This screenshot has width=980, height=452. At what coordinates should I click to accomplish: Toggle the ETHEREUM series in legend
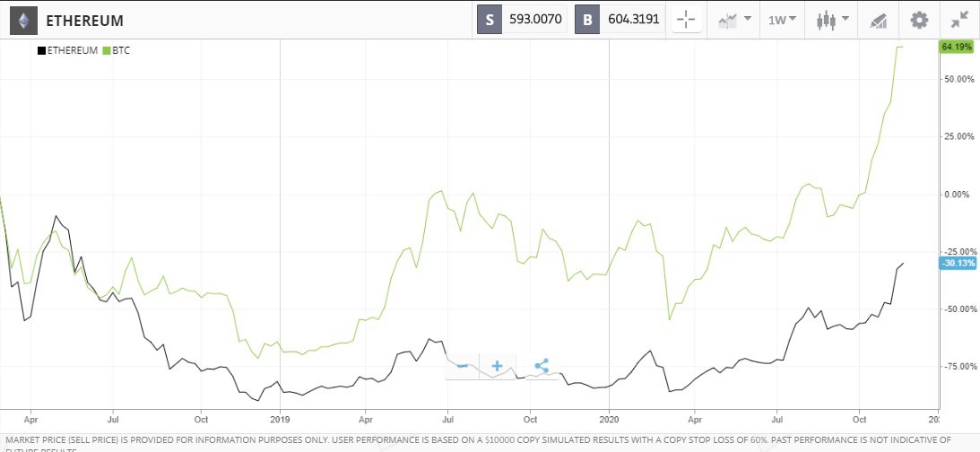tap(72, 51)
